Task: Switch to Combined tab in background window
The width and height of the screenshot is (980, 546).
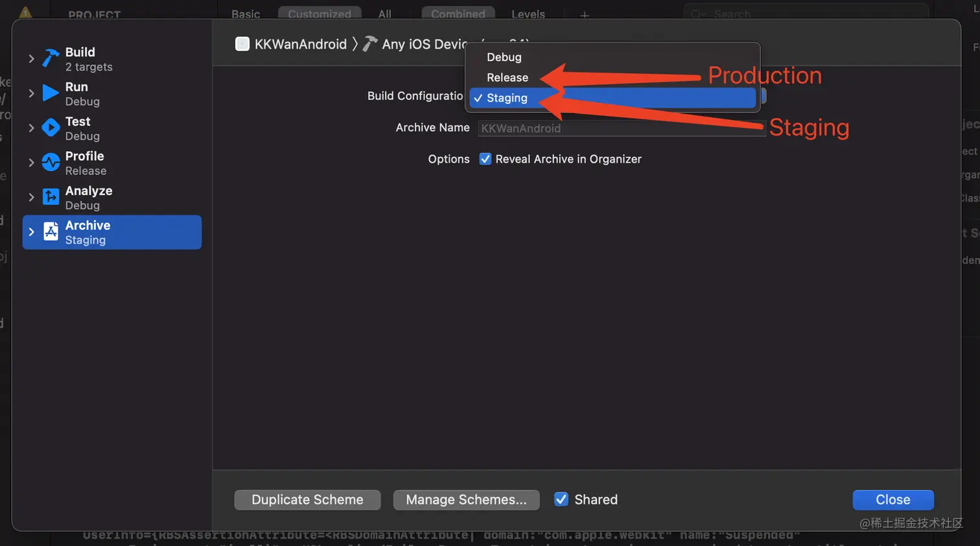Action: point(458,14)
